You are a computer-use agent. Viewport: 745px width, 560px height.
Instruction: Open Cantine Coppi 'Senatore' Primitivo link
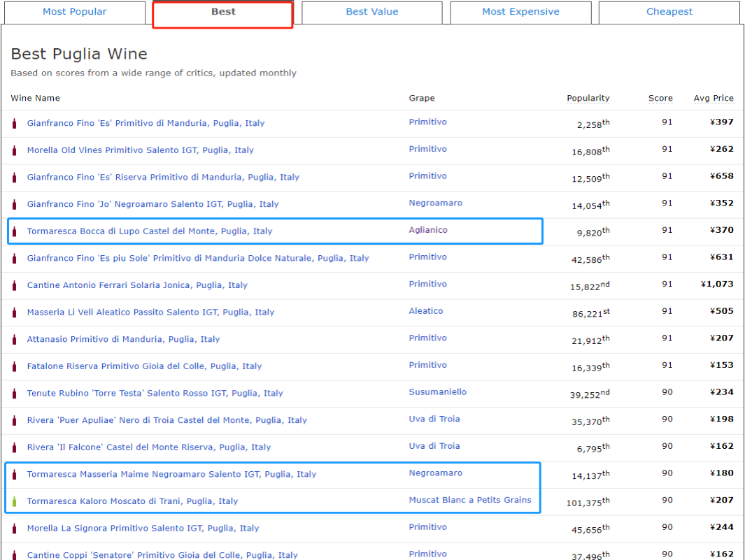click(x=162, y=555)
